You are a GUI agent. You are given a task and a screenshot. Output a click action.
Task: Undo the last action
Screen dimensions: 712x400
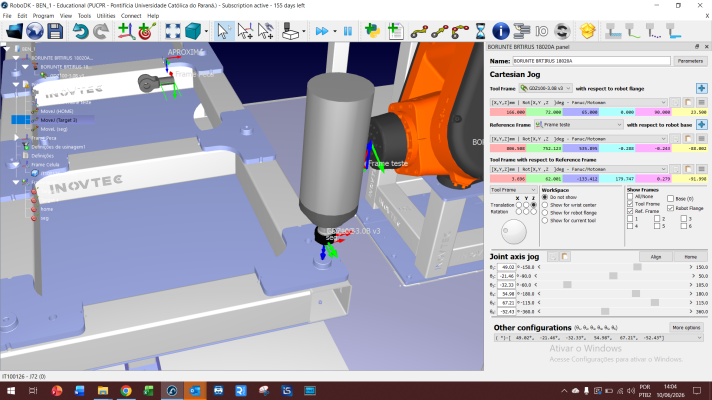pos(80,31)
